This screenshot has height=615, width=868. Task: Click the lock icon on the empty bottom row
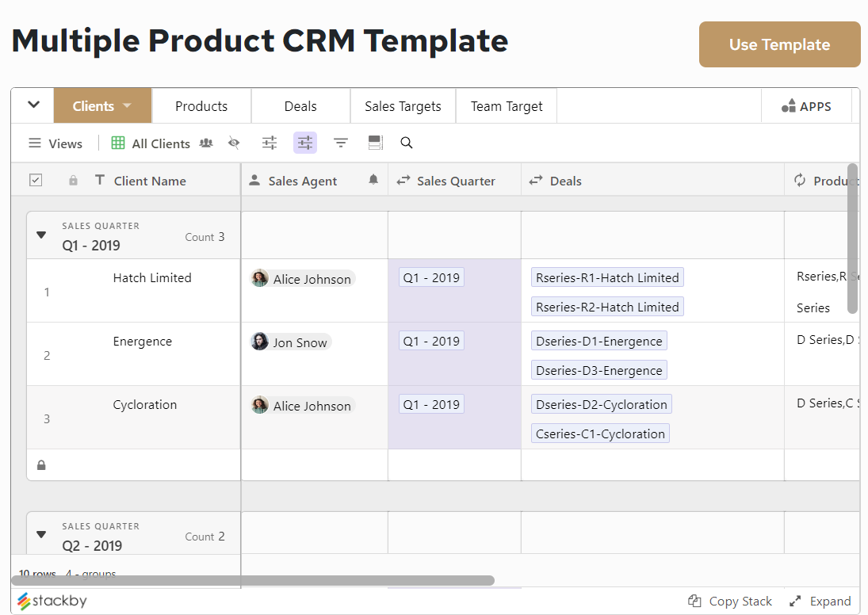click(x=41, y=465)
